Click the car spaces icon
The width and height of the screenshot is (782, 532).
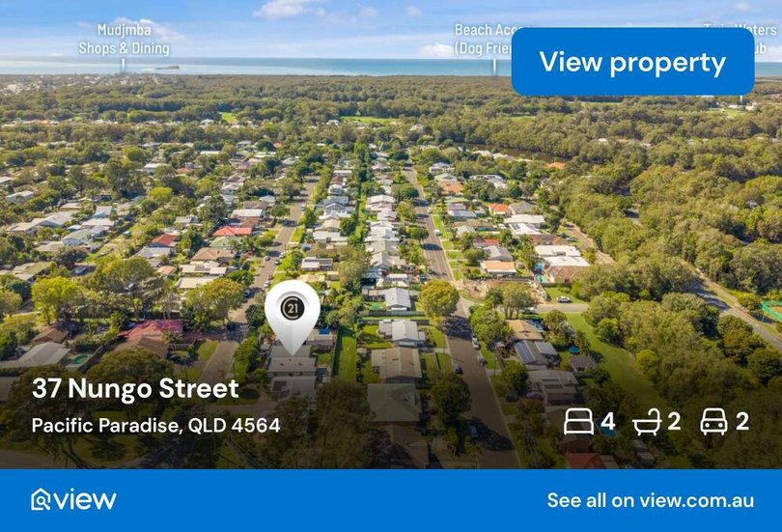coord(713,422)
